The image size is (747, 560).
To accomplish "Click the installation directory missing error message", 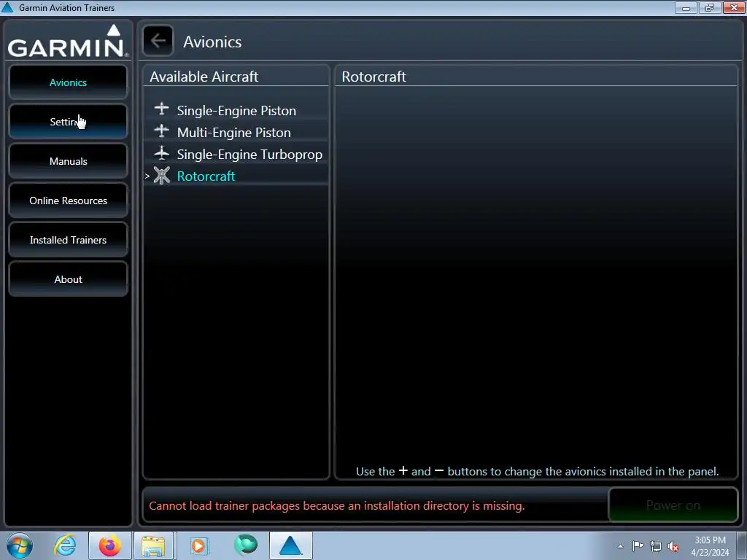I will 336,506.
